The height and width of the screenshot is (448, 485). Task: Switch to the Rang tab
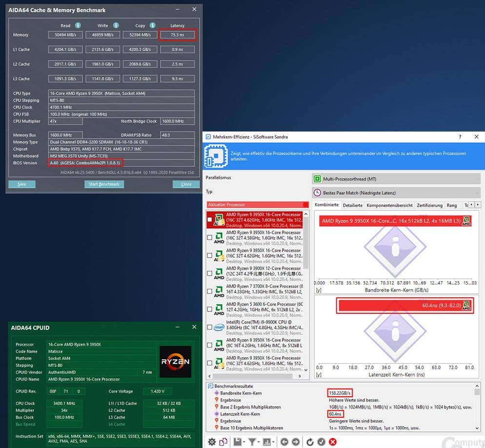(452, 205)
